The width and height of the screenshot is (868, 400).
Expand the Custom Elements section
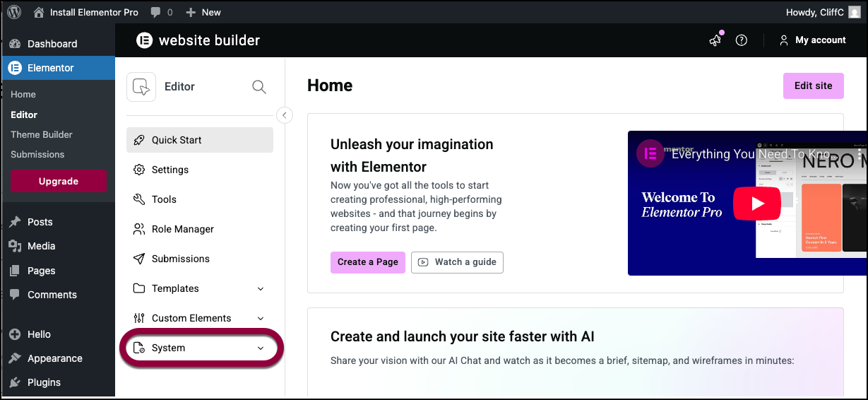[x=200, y=318]
